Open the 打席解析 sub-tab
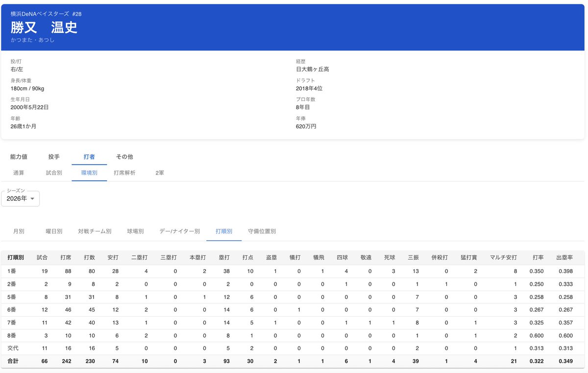 (124, 173)
